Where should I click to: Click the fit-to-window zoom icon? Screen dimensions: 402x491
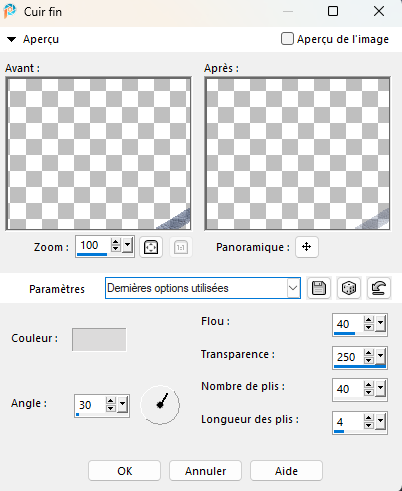[x=151, y=247]
